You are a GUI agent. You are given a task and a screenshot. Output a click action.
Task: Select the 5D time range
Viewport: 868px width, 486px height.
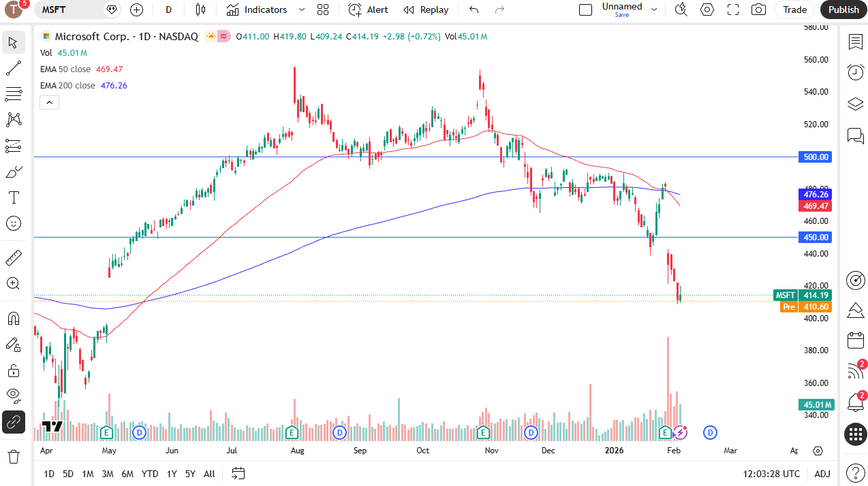[x=68, y=474]
